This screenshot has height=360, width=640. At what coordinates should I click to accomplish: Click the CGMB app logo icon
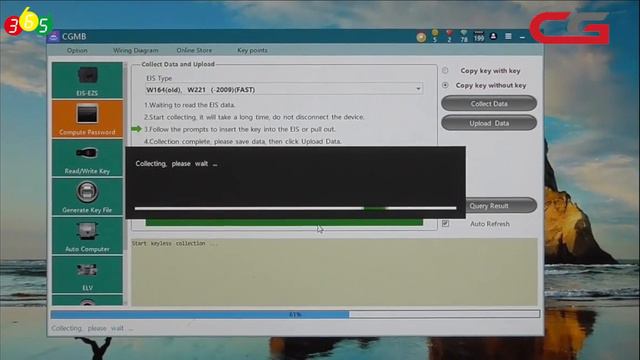(53, 37)
